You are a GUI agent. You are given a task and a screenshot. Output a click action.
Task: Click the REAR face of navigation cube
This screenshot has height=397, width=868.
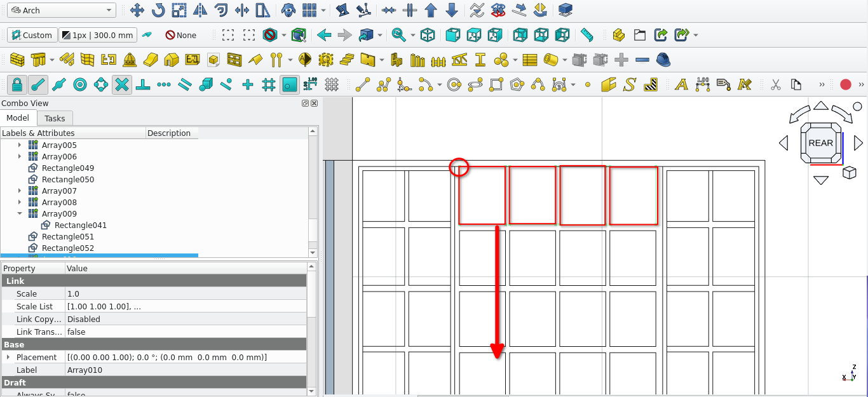(820, 143)
